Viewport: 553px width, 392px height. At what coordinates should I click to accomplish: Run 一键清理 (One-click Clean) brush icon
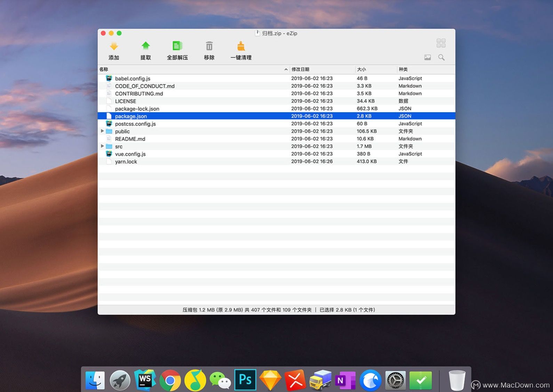point(241,46)
